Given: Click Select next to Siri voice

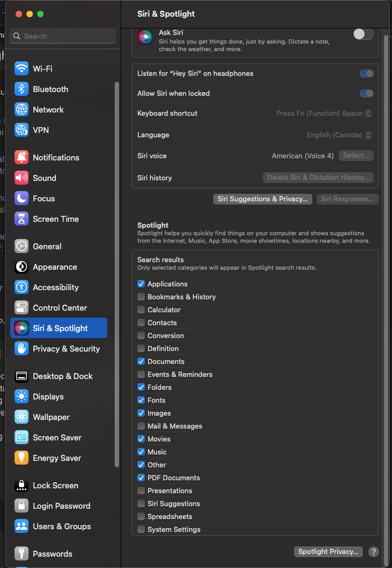Looking at the screenshot, I should tap(356, 156).
